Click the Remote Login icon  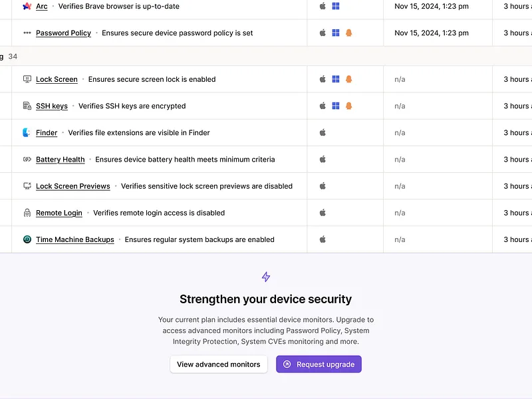(27, 213)
